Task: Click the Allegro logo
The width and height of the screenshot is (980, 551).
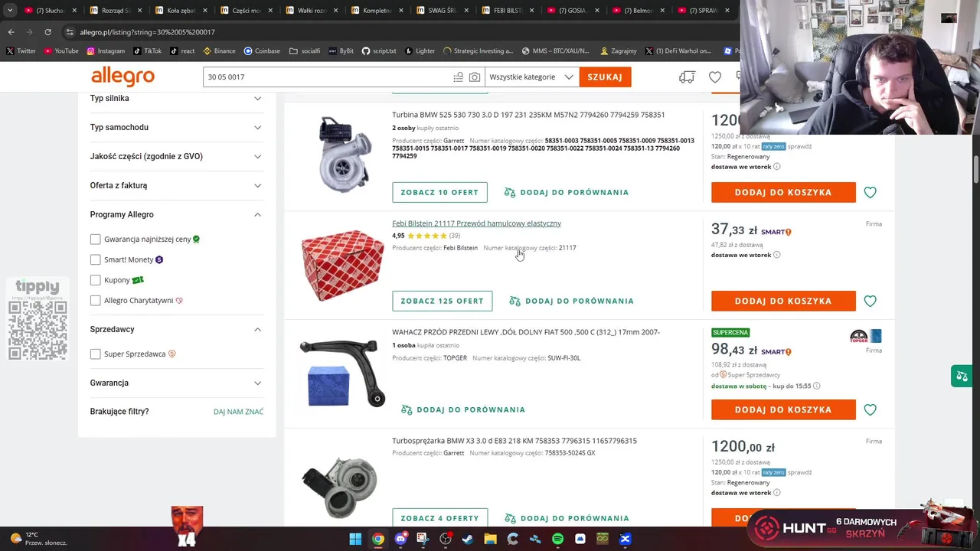Action: [122, 77]
